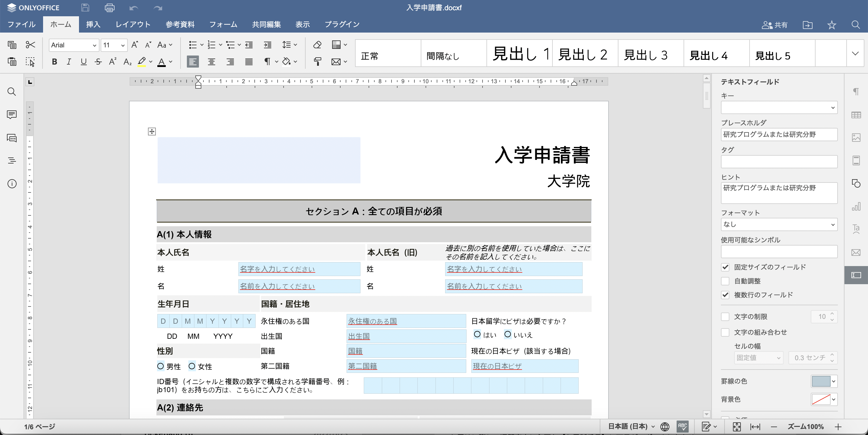Clear formatting with the eraser icon
The height and width of the screenshot is (435, 868).
317,45
